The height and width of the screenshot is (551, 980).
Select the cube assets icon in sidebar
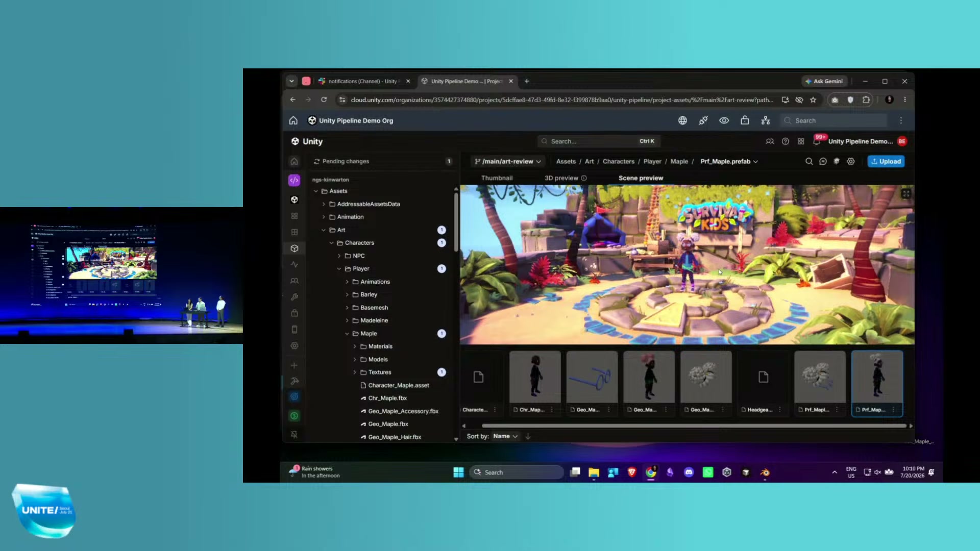[x=294, y=248]
